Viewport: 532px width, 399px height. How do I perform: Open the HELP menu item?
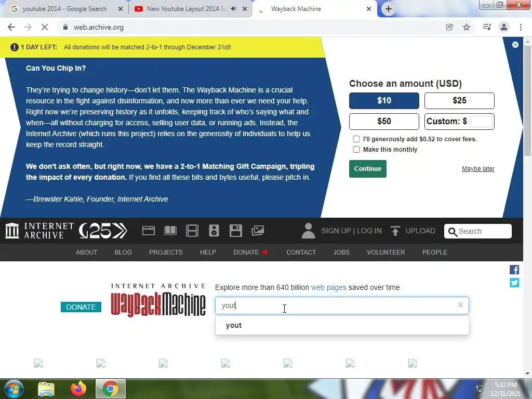point(208,252)
